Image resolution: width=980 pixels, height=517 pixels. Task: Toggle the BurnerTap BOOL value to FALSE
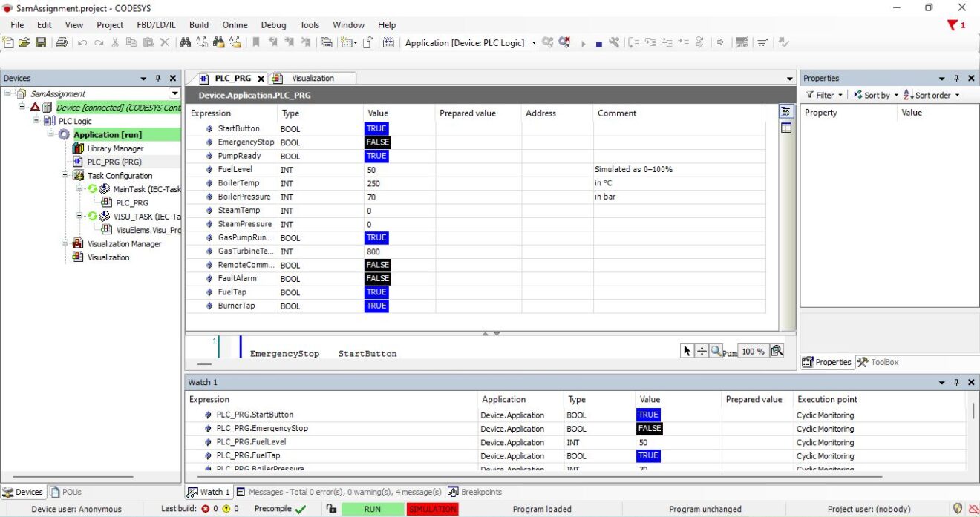(376, 306)
